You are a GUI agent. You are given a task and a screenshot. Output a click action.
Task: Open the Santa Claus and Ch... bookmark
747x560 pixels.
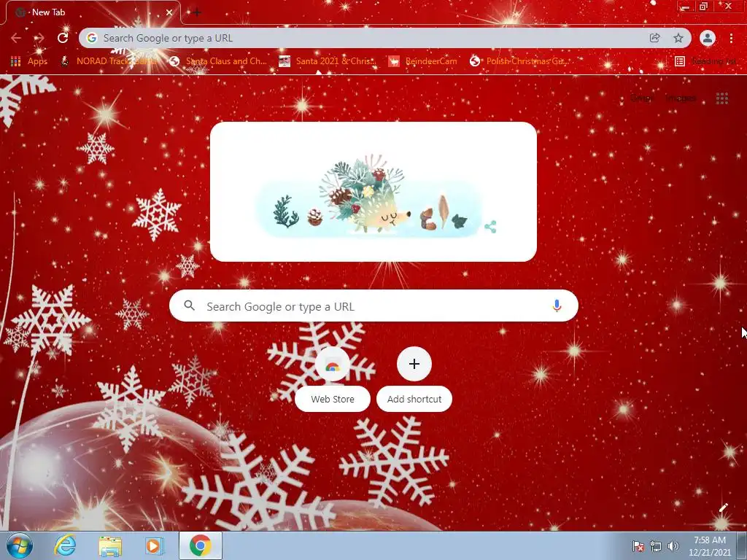point(219,61)
